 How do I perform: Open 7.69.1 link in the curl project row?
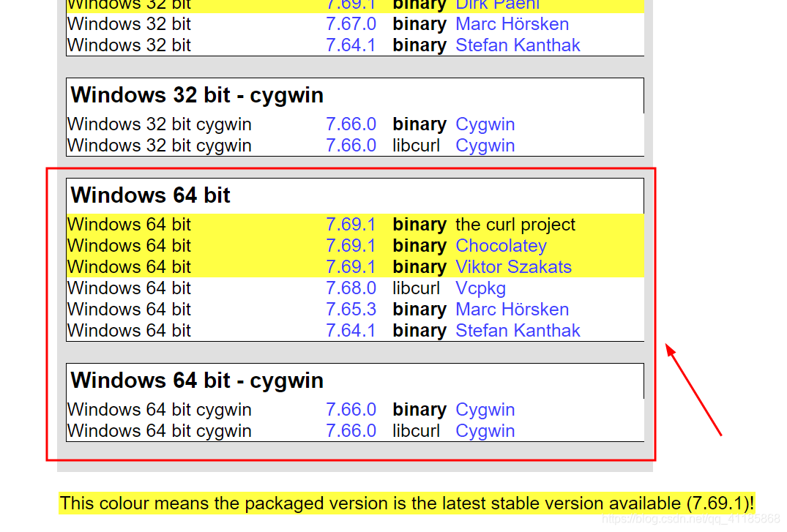click(x=351, y=225)
